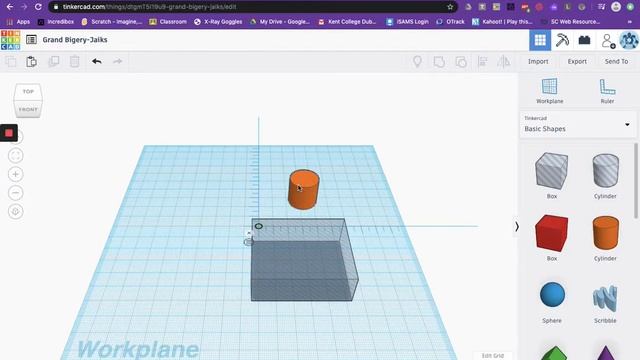
Task: Click the Ungroup shapes icon
Action: [x=461, y=62]
